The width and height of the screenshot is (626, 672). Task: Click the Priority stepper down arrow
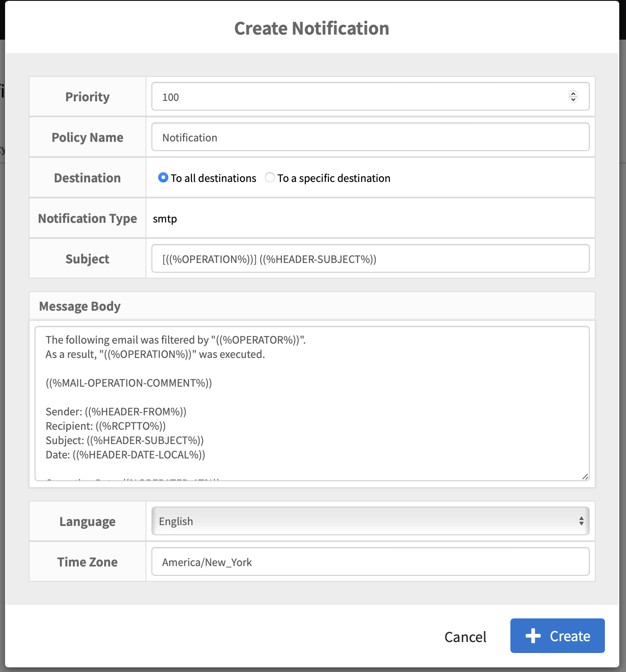point(573,100)
